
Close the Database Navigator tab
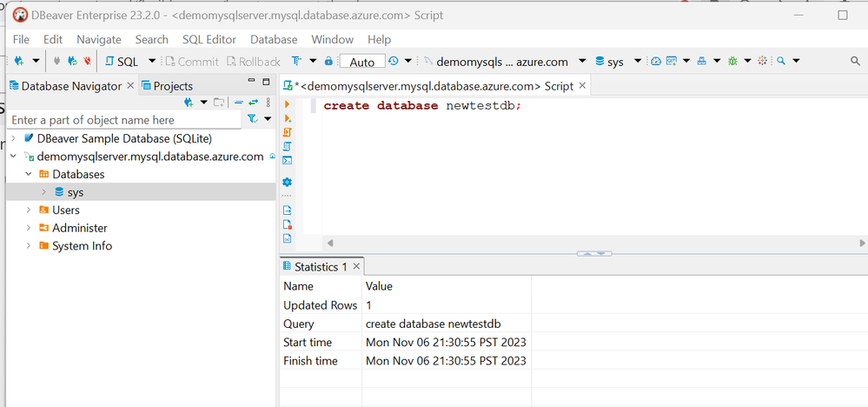pos(130,86)
